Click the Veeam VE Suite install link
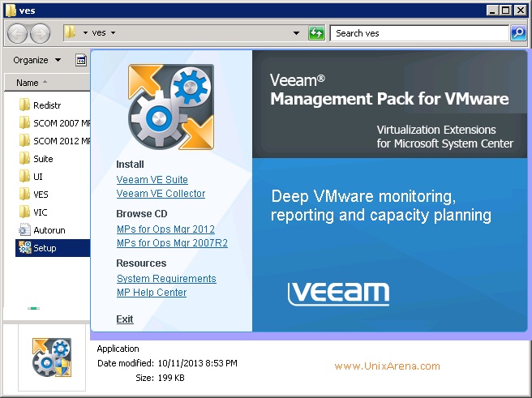The width and height of the screenshot is (532, 398). [x=152, y=180]
